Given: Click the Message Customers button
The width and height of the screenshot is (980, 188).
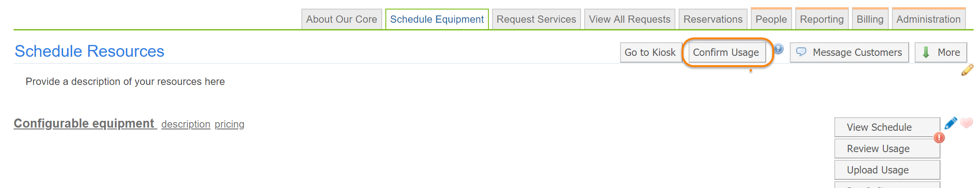Looking at the screenshot, I should [x=849, y=53].
